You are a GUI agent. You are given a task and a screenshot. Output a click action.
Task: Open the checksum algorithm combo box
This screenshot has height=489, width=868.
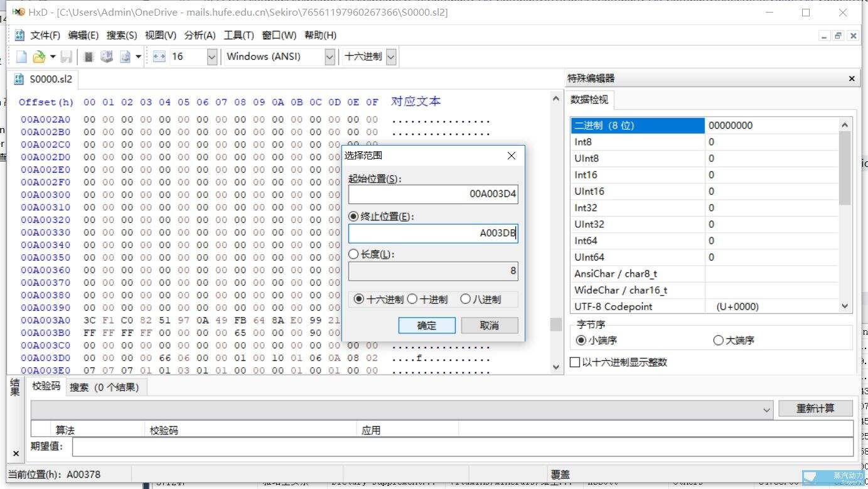coord(402,409)
